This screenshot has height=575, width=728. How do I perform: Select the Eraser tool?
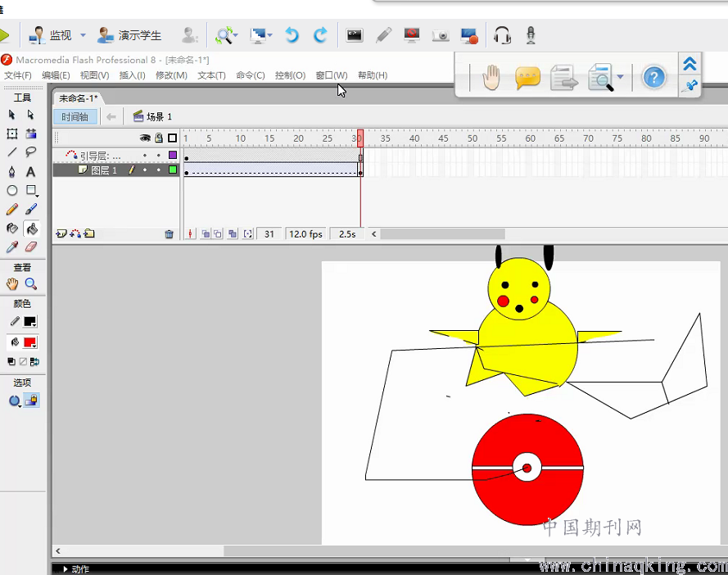coord(31,247)
